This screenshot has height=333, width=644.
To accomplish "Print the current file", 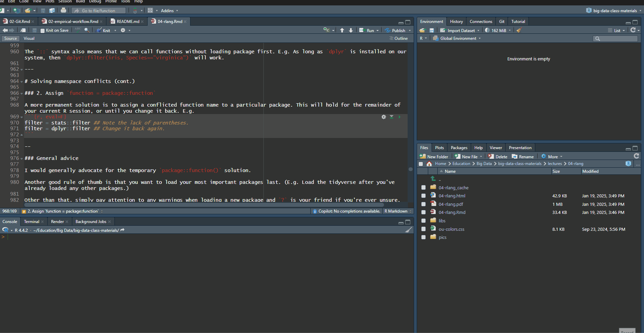I will pyautogui.click(x=63, y=10).
